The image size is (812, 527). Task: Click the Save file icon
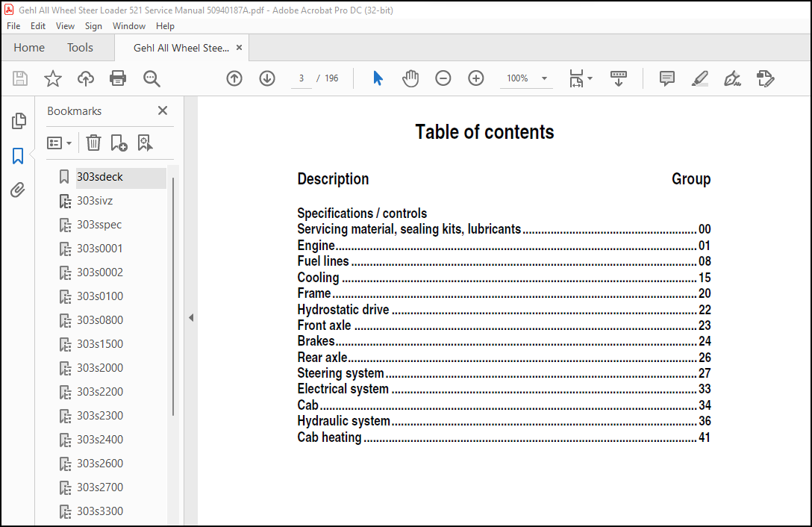pos(19,79)
